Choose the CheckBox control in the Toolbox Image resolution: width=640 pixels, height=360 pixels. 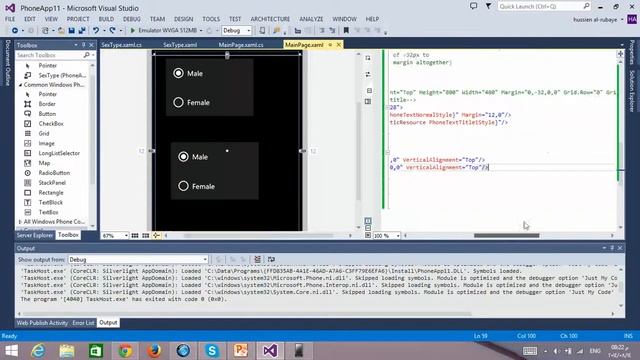pyautogui.click(x=51, y=124)
